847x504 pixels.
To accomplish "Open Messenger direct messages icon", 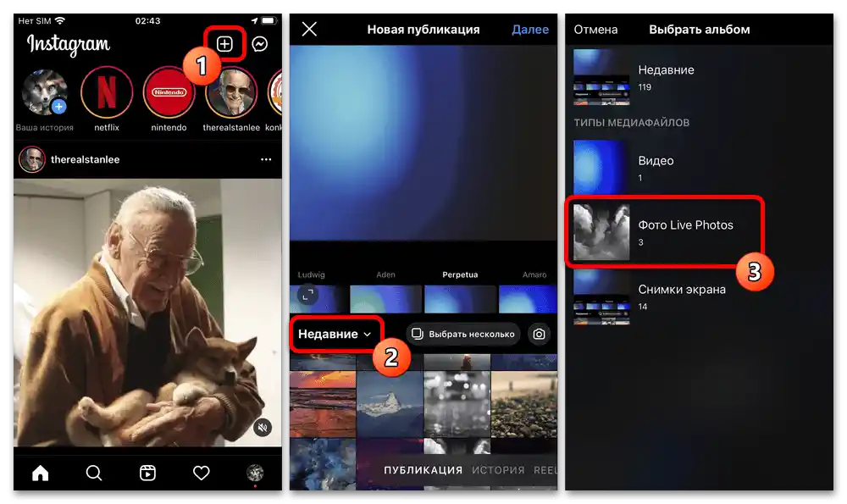I will tap(260, 44).
